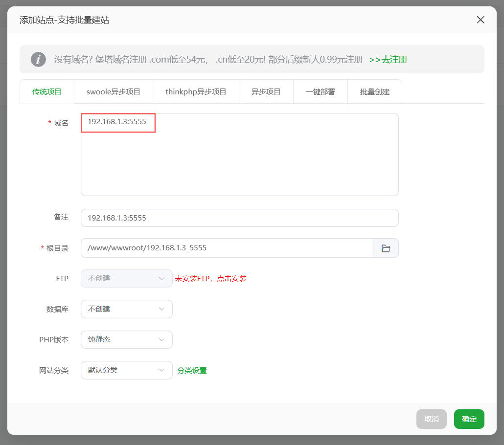Open the 批量创建 tab
The width and height of the screenshot is (504, 445).
tap(375, 91)
